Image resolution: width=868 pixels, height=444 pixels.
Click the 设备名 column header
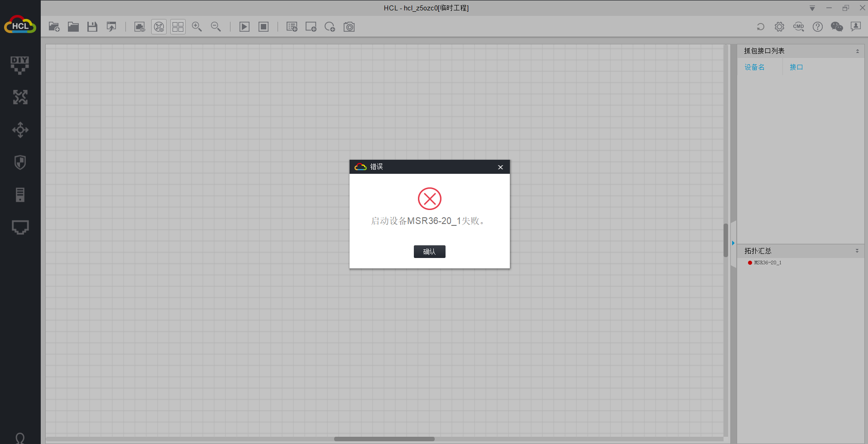click(x=754, y=67)
